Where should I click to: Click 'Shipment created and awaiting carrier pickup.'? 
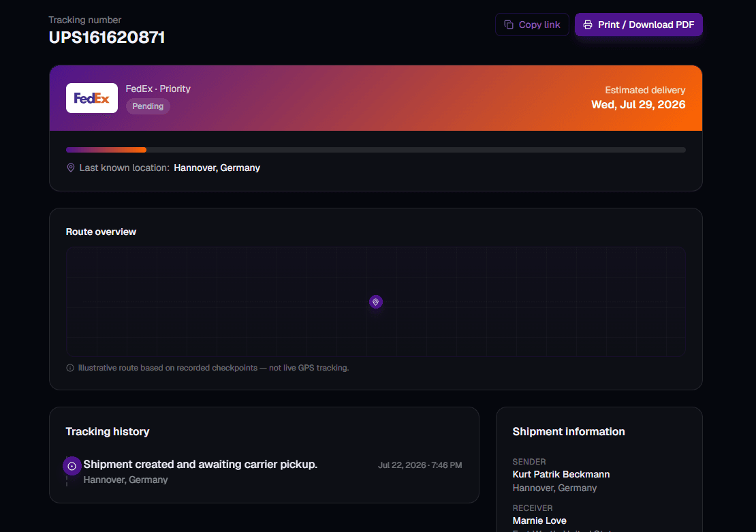pyautogui.click(x=200, y=465)
